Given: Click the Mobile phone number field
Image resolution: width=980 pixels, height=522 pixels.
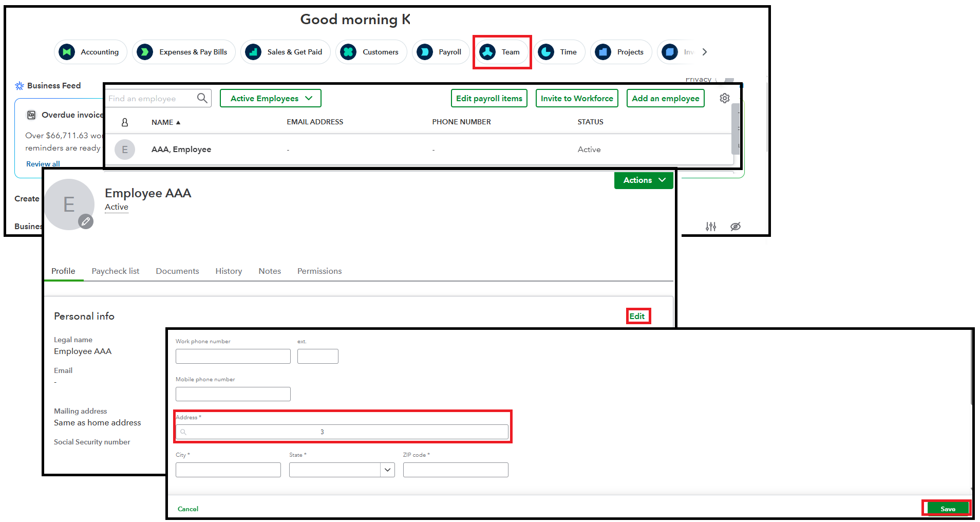Looking at the screenshot, I should 233,394.
